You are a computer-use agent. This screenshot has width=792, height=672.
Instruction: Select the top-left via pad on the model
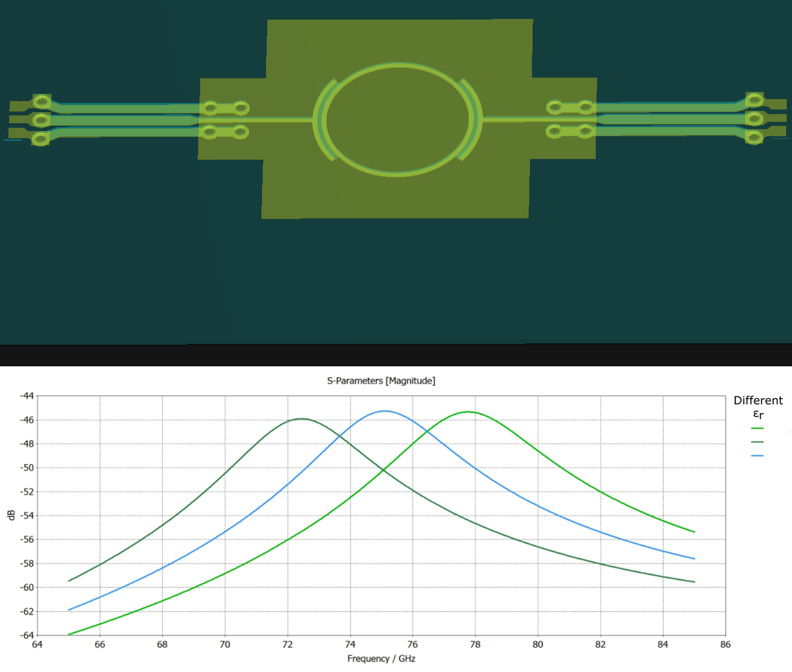pyautogui.click(x=42, y=102)
